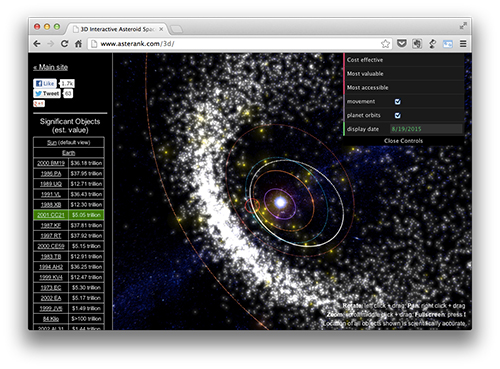Click the lamp-shaped extension icon
500x369 pixels.
point(432,44)
